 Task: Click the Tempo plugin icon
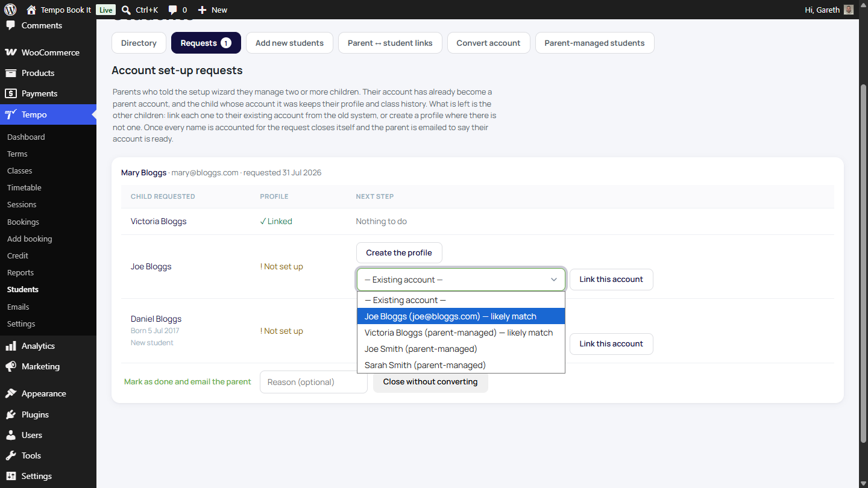pyautogui.click(x=11, y=114)
